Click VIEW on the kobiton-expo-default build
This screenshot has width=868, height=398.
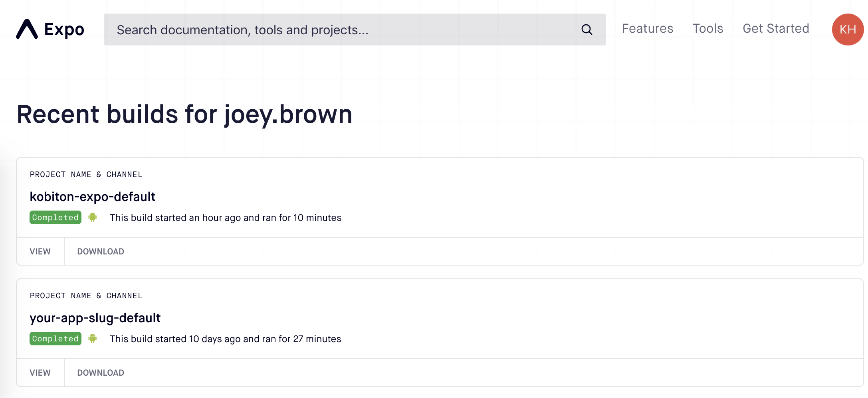pyautogui.click(x=40, y=251)
